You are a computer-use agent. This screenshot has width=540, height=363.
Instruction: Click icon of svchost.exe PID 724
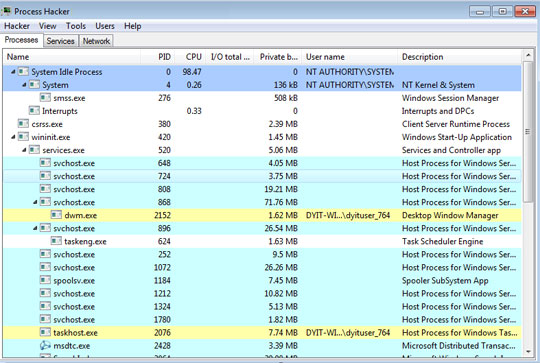click(x=45, y=176)
